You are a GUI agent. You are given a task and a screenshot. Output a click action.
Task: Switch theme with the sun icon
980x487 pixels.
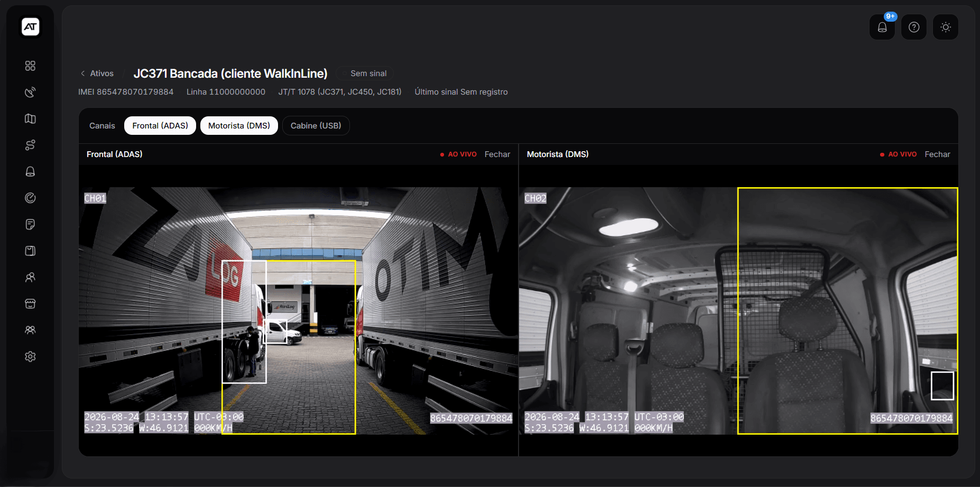pyautogui.click(x=946, y=27)
